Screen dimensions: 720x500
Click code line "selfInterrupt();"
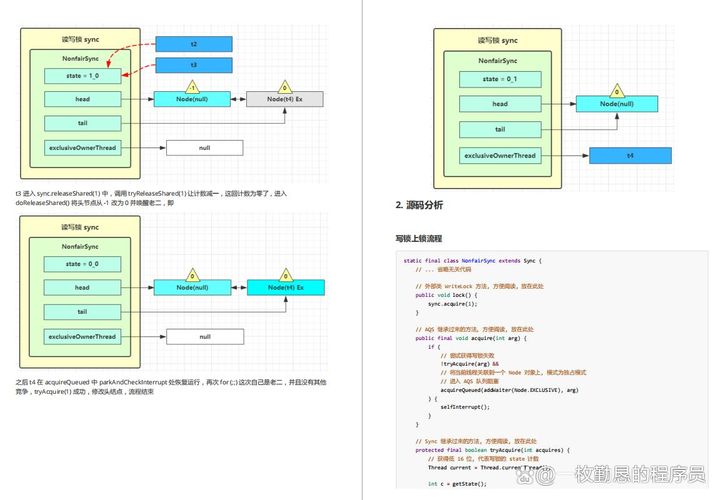(x=465, y=407)
